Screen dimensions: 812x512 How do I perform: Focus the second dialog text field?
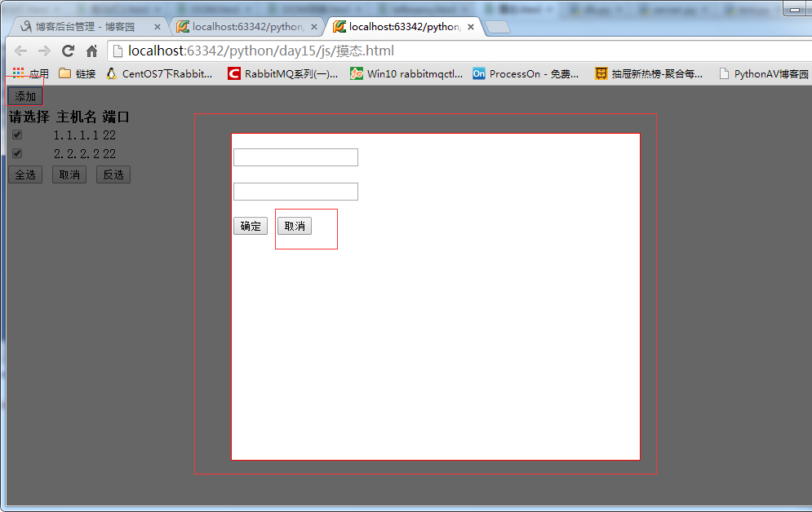(295, 192)
